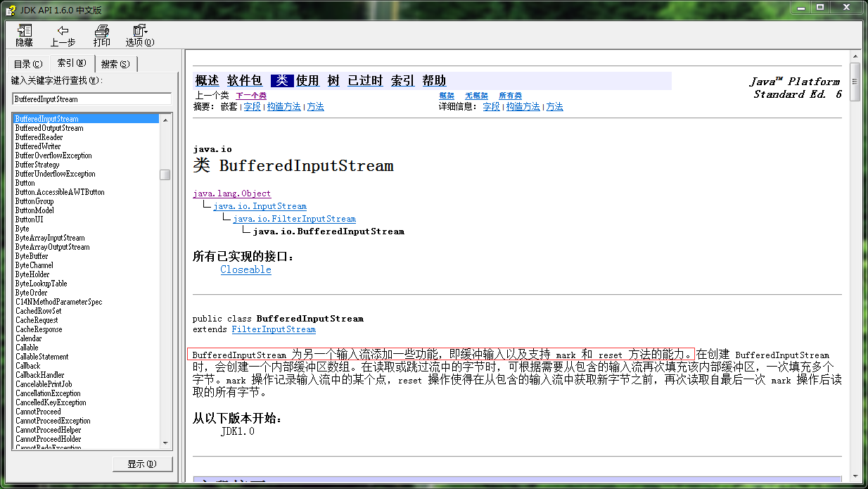Jump to detail 字段 field link

point(491,107)
